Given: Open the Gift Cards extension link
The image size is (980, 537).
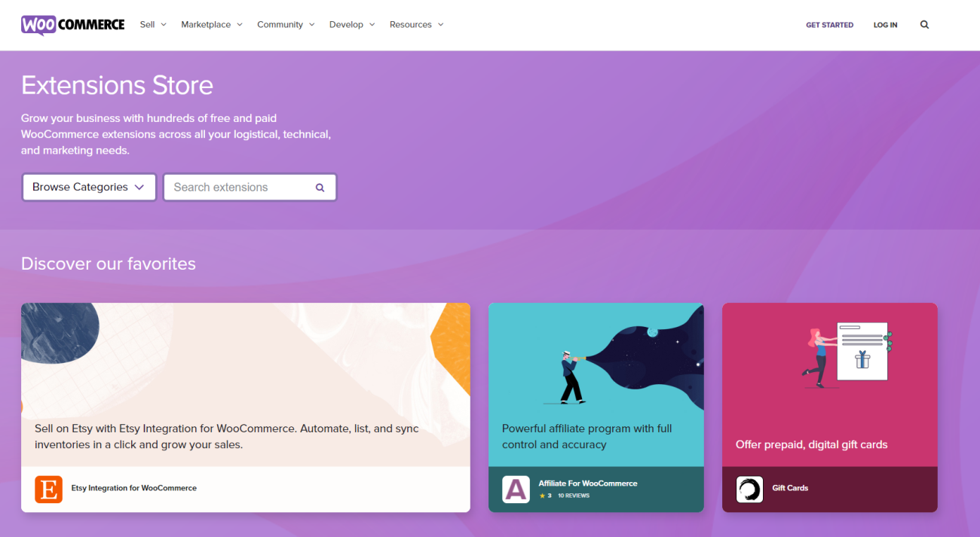Looking at the screenshot, I should [x=790, y=488].
